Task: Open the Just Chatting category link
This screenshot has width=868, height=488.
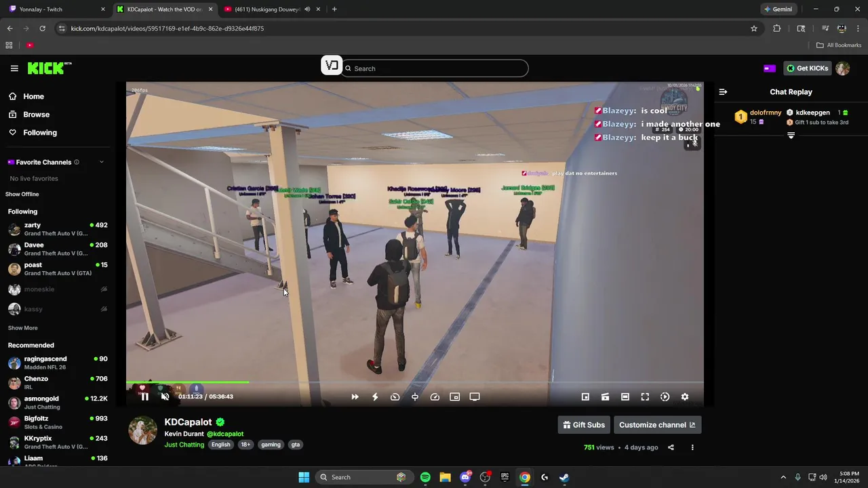Action: click(184, 445)
